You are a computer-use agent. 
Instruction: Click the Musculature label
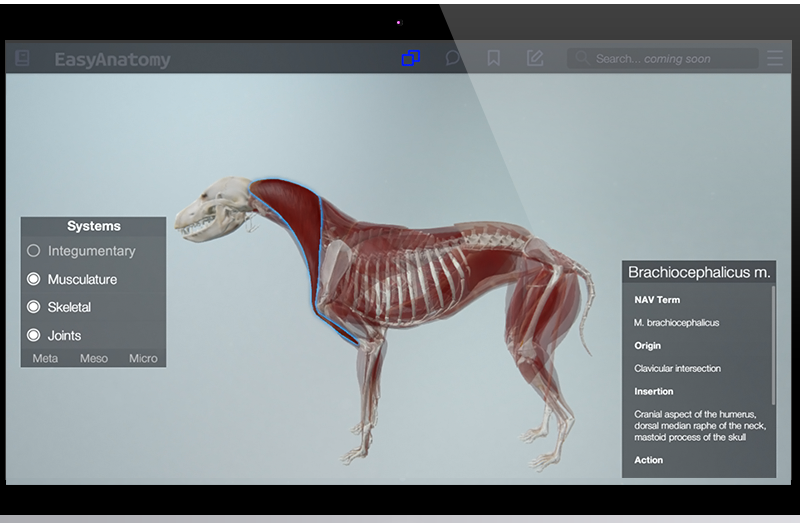coord(82,279)
